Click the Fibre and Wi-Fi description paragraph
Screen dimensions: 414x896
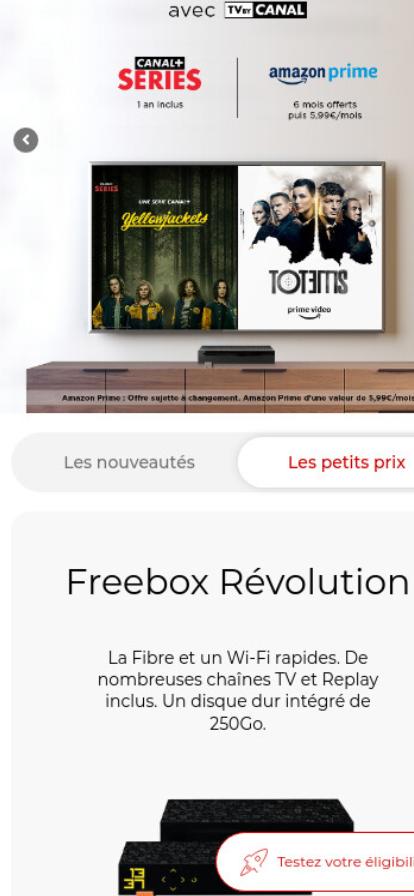[x=237, y=690]
